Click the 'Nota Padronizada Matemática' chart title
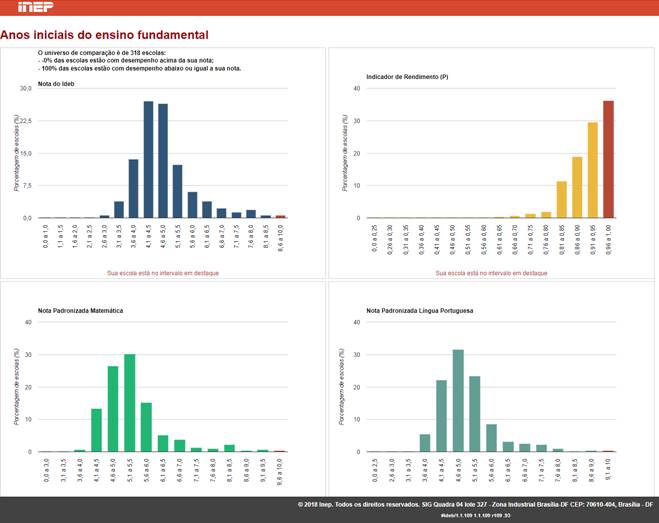This screenshot has width=659, height=523. 80,311
